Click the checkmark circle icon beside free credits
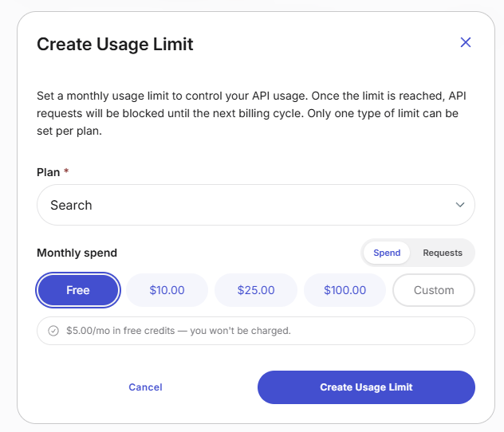The width and height of the screenshot is (504, 432). point(53,331)
